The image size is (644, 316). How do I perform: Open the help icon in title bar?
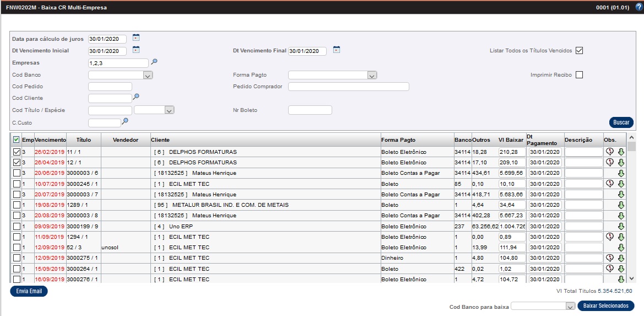point(638,7)
